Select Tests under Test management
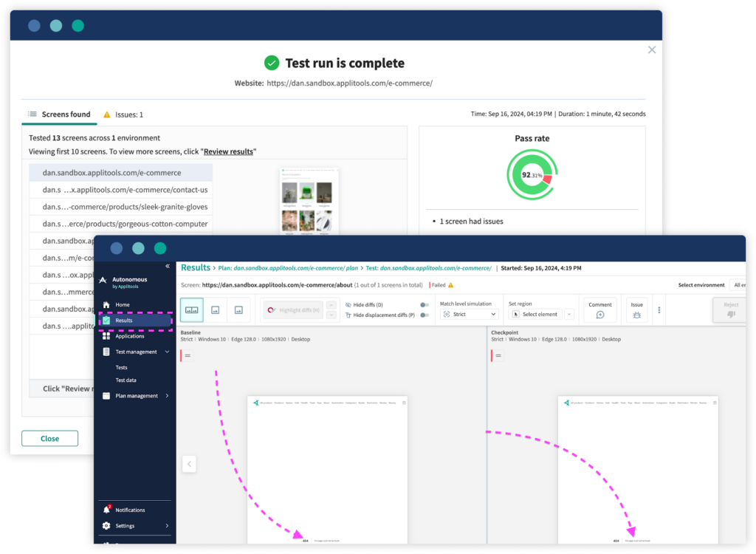Screen dimensions: 756x554 click(x=123, y=367)
